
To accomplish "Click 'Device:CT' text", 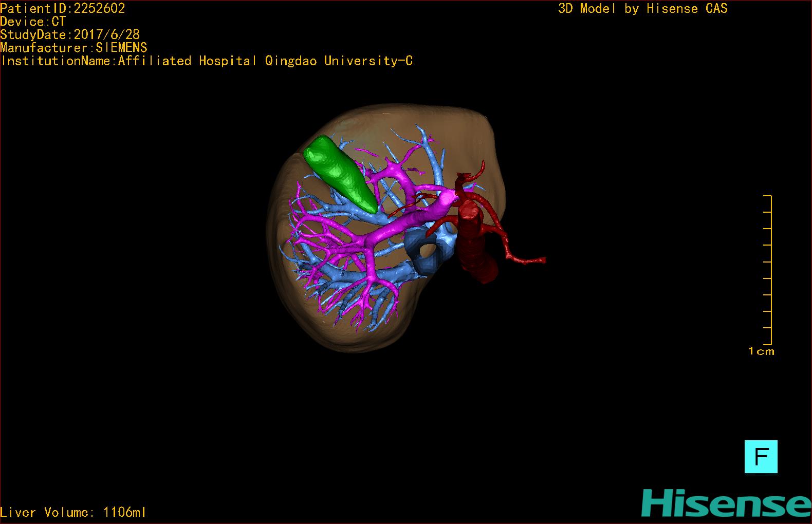I will pos(33,22).
